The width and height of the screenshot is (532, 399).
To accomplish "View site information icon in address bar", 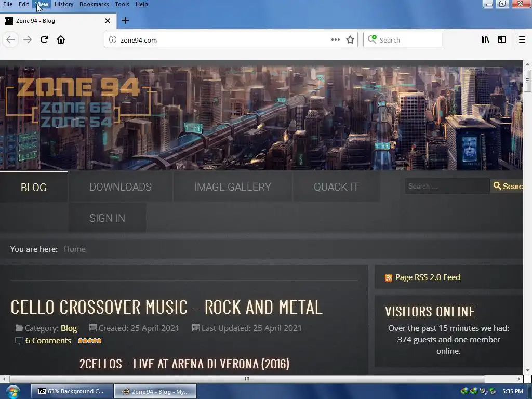I will click(x=112, y=39).
